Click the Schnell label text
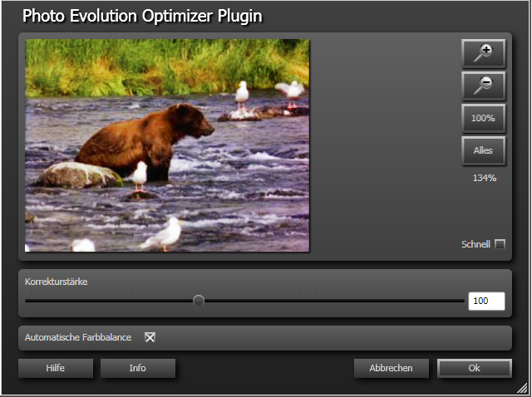The height and width of the screenshot is (397, 532). click(x=475, y=244)
